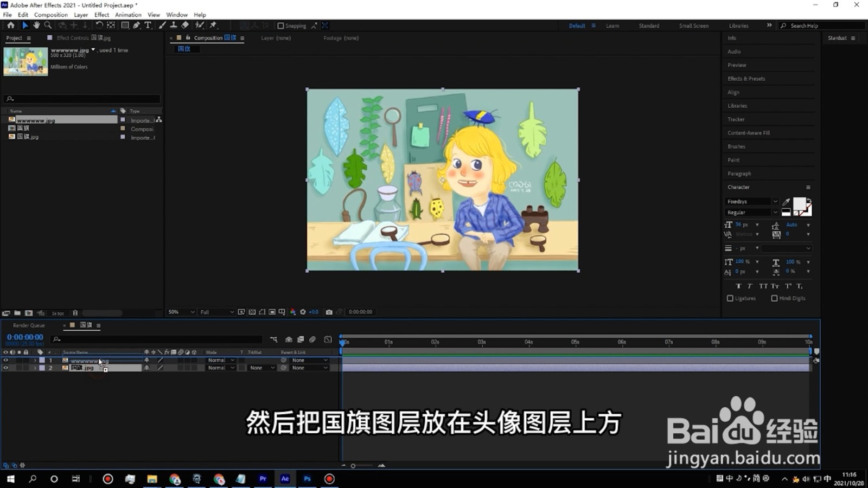Take a snapshot with camera icon
Viewport: 868px width, 488px height.
pos(329,312)
